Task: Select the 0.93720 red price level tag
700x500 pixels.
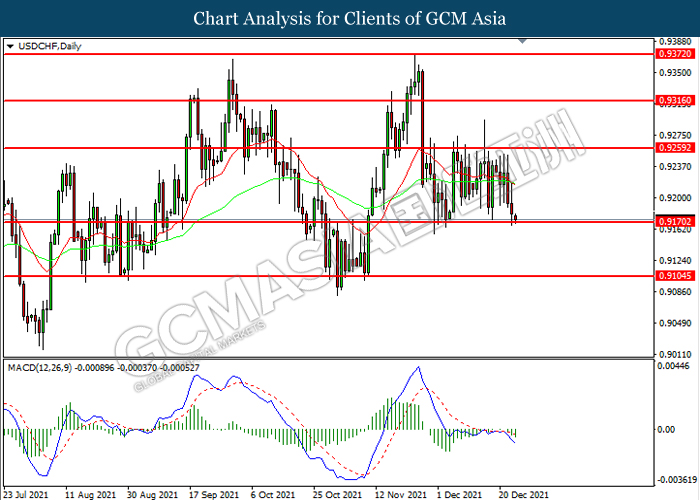Action: click(x=675, y=54)
